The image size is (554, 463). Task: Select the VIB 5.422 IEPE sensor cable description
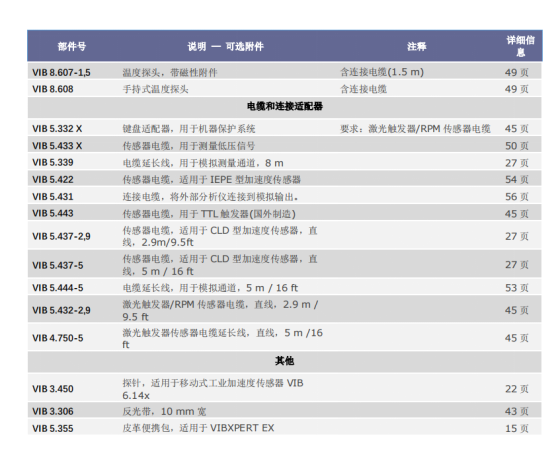coord(211,180)
